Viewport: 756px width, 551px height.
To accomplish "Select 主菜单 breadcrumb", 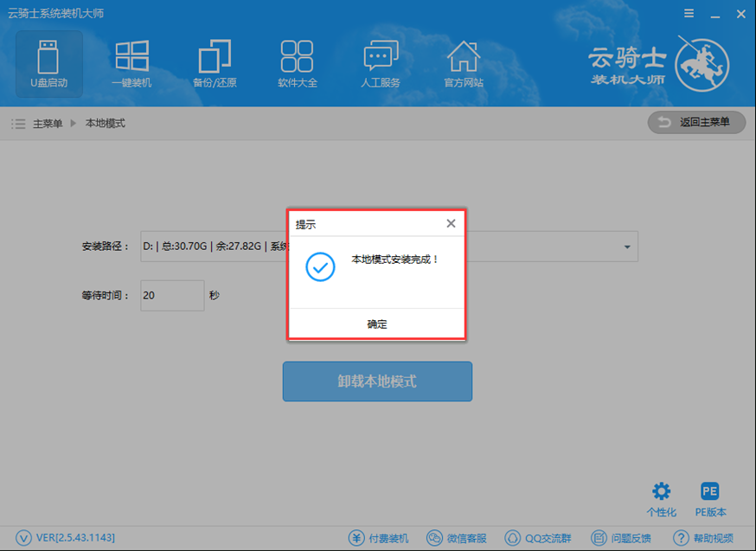I will [48, 124].
